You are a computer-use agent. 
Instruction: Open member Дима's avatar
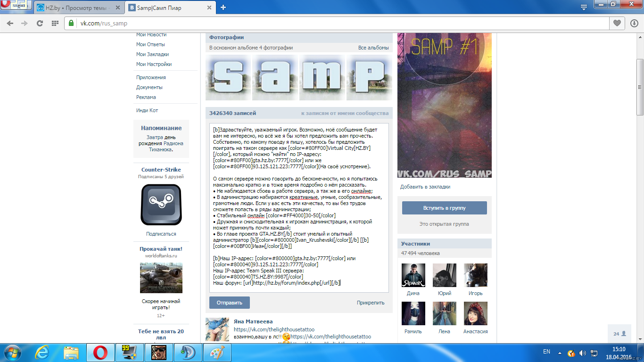(x=413, y=275)
